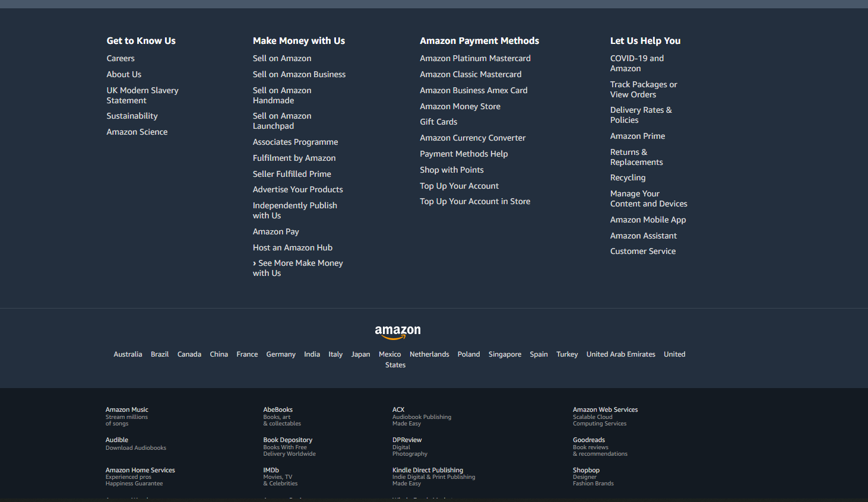The height and width of the screenshot is (502, 868).
Task: Go to Amazon Prime
Action: tap(638, 136)
